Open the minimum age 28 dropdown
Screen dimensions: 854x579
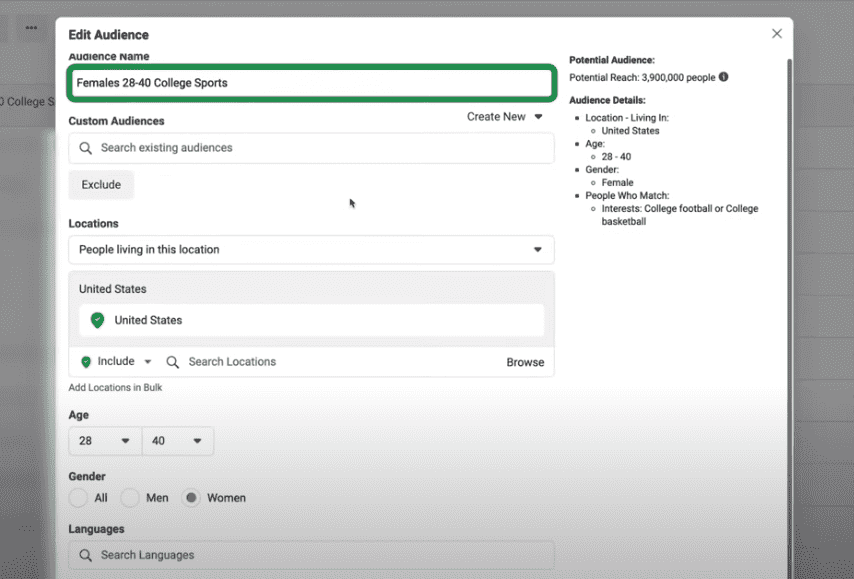coord(105,441)
